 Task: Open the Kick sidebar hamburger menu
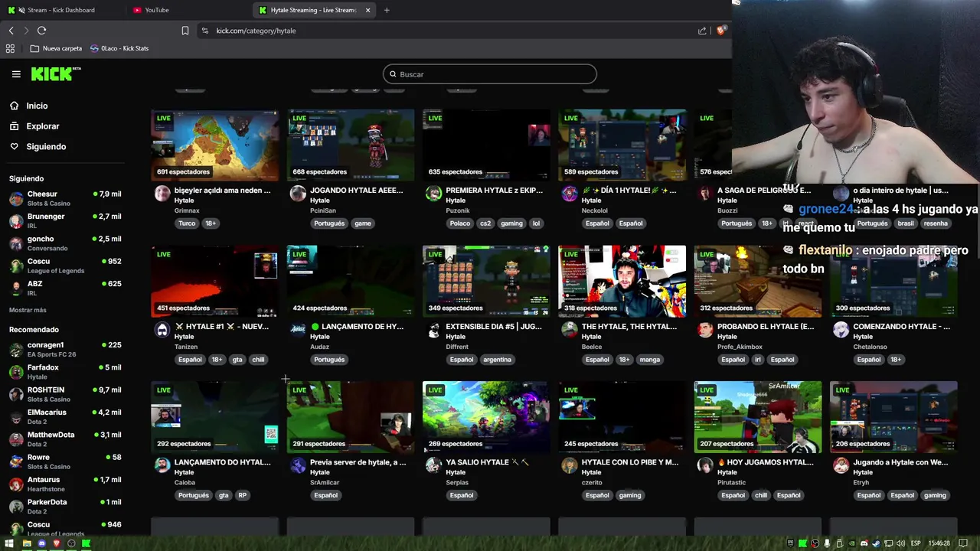(x=16, y=74)
